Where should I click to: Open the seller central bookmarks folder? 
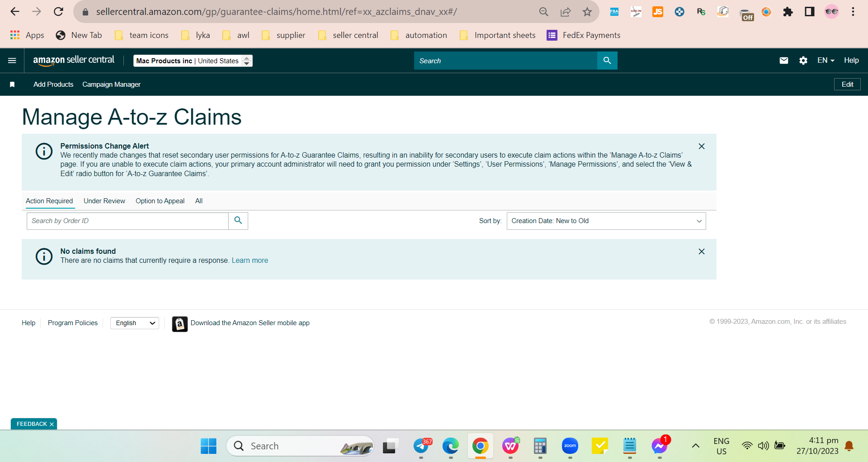[x=348, y=35]
